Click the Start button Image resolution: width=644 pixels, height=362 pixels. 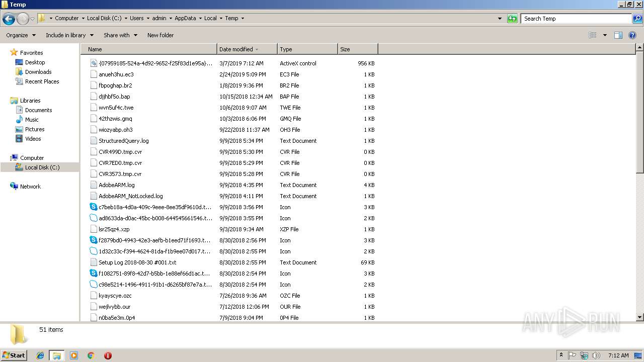click(14, 355)
